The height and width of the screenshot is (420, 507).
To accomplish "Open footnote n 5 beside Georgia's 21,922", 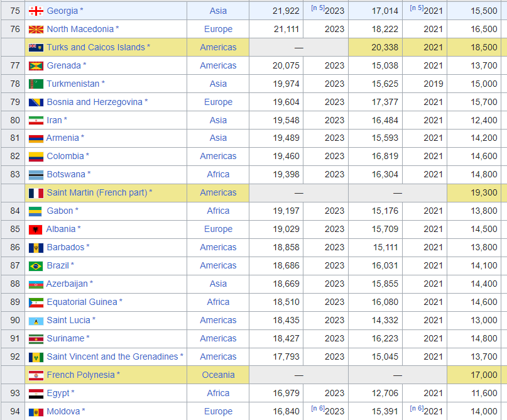I will (x=317, y=8).
